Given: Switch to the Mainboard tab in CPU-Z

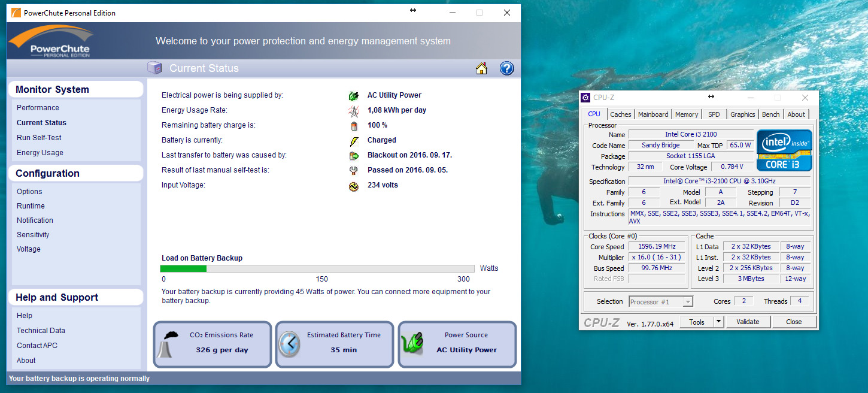Looking at the screenshot, I should [x=653, y=114].
